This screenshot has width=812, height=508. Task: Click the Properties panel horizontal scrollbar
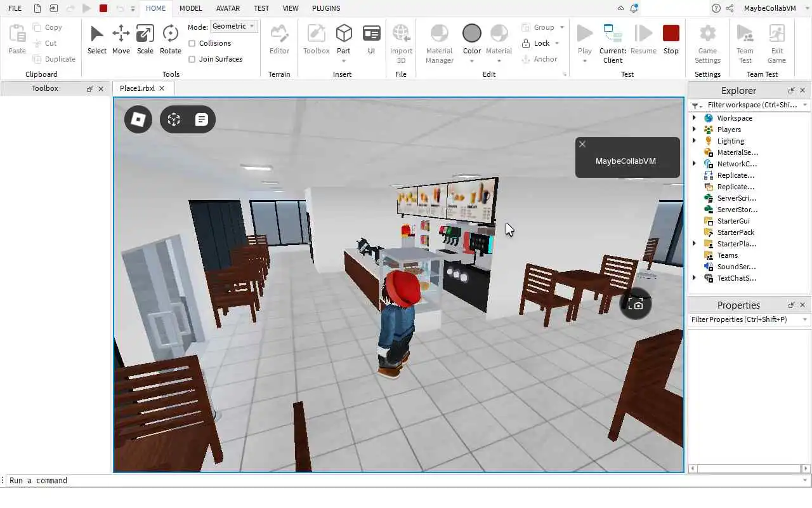(x=749, y=469)
